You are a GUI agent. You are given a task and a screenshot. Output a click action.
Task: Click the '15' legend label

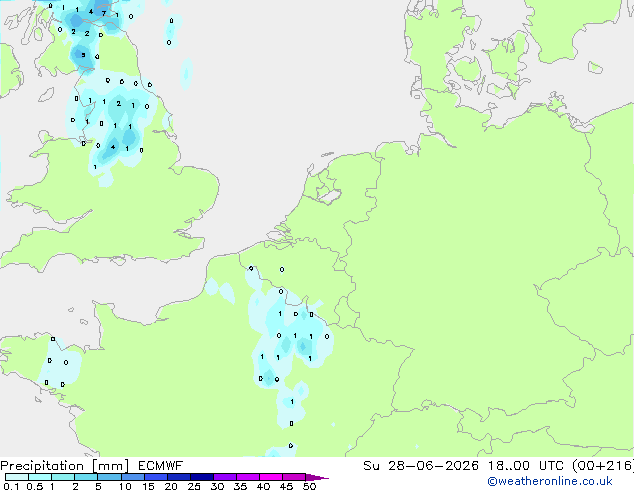[148, 486]
